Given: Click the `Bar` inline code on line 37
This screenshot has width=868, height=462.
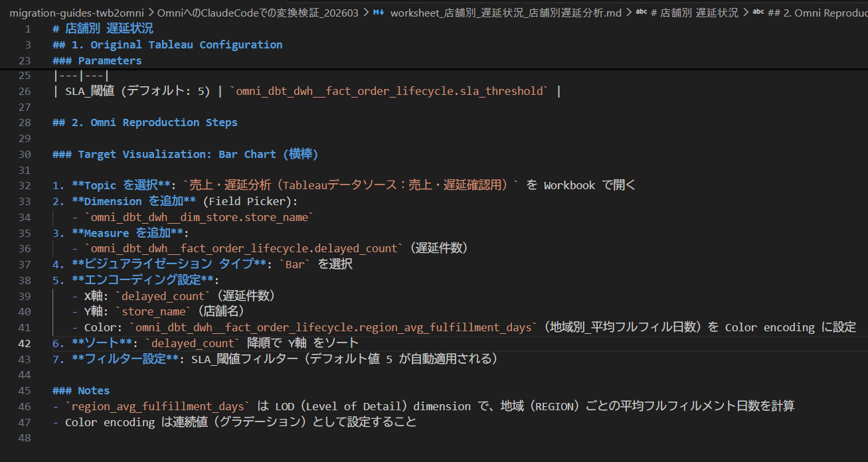Looking at the screenshot, I should (x=295, y=264).
